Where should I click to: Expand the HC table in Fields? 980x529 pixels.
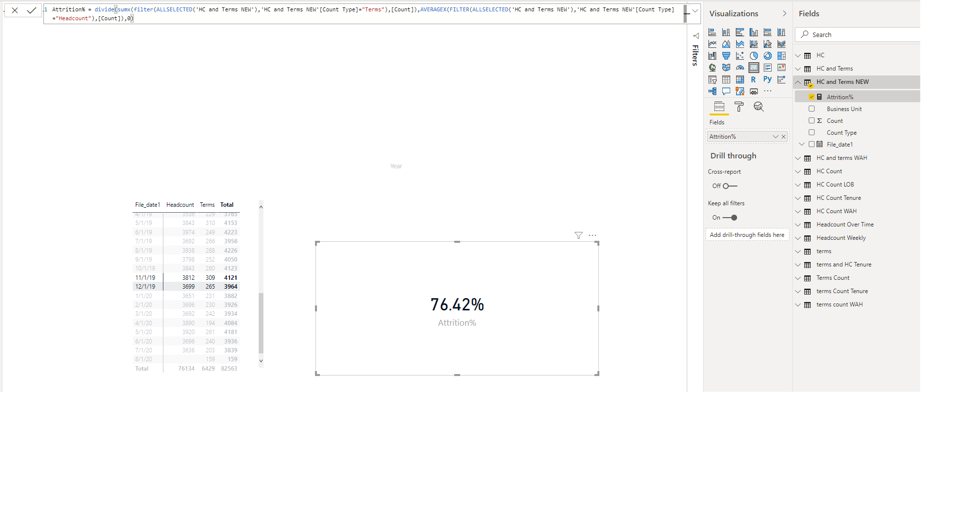coord(798,55)
